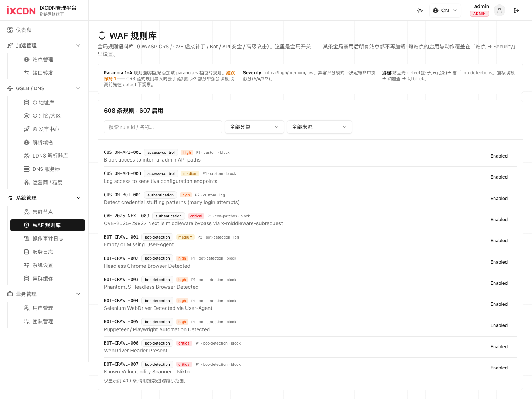Click the 集群节点 icon
This screenshot has height=399, width=532.
click(27, 212)
